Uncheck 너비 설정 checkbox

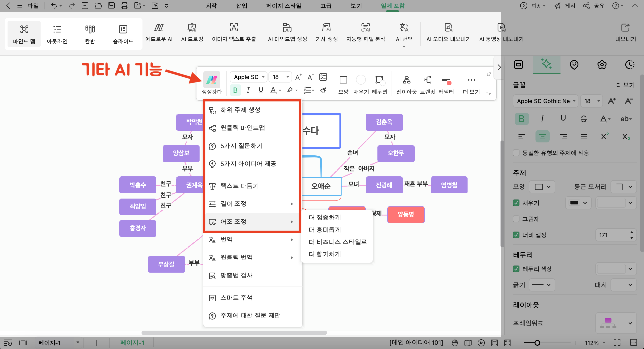[x=516, y=235]
